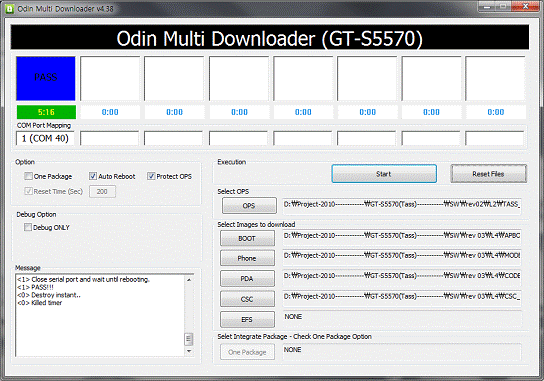Click the Odin app icon in title bar
This screenshot has height=381, width=544.
pos(9,9)
